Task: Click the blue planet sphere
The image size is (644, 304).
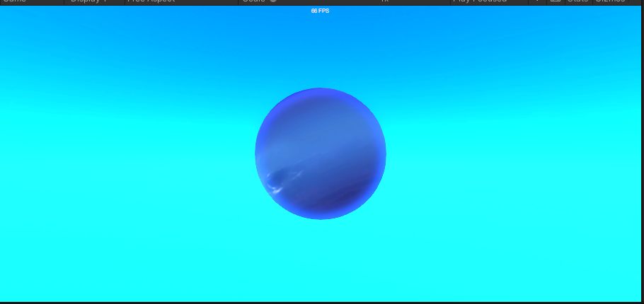Action: (321, 153)
